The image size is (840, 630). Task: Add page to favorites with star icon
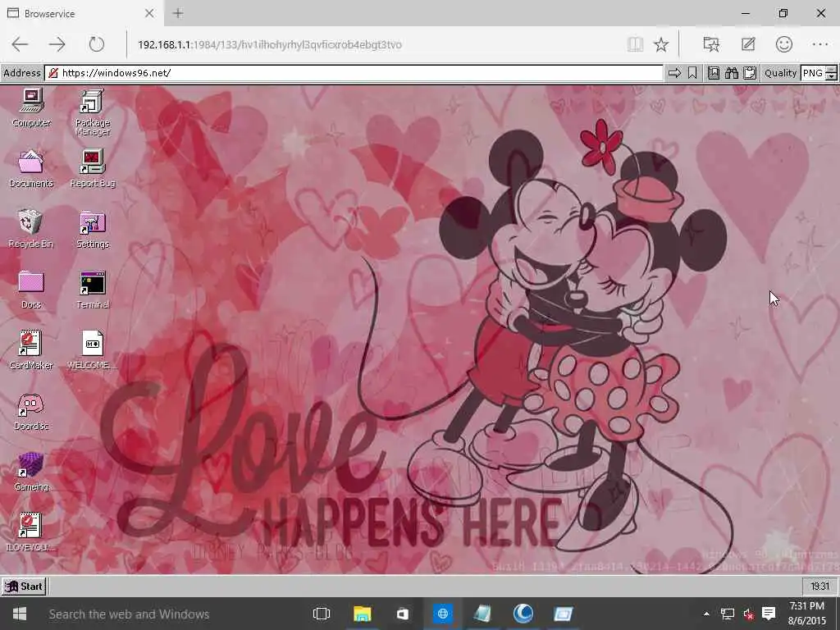[661, 44]
